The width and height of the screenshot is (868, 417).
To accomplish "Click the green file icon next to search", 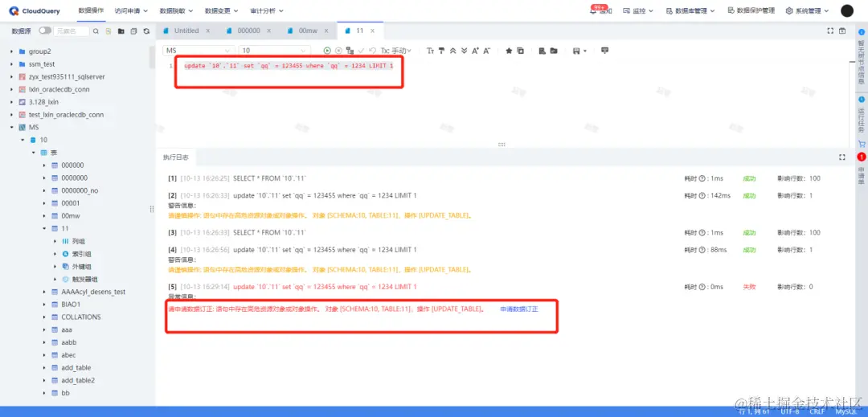I will 108,31.
